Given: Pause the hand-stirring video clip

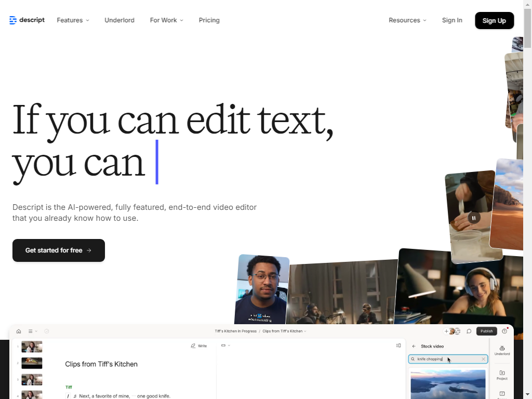Looking at the screenshot, I should pyautogui.click(x=474, y=218).
